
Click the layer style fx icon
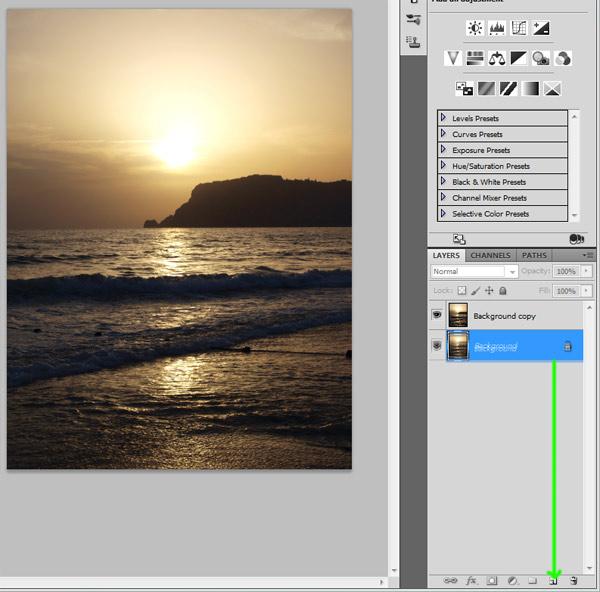coord(471,580)
